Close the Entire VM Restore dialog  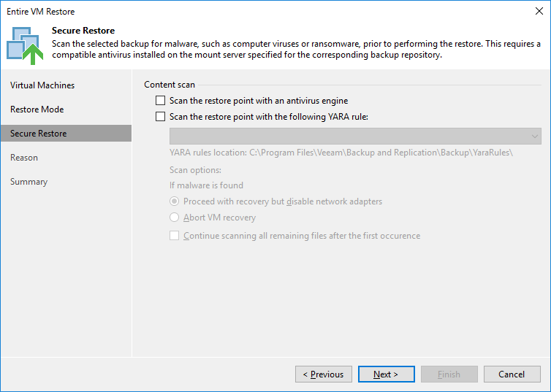[539, 11]
